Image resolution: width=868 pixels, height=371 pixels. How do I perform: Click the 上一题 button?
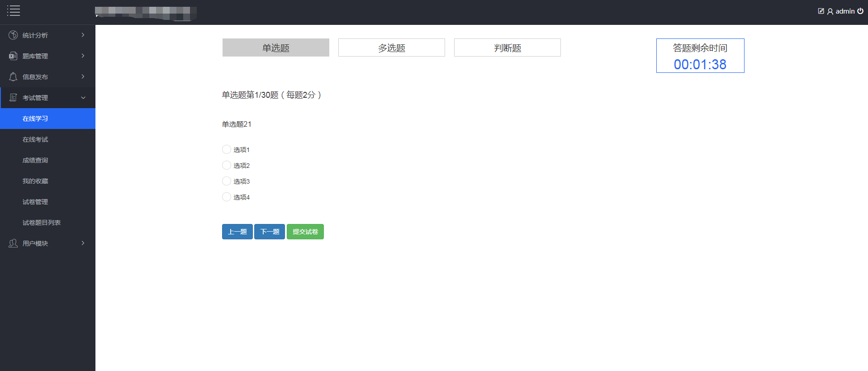tap(237, 232)
